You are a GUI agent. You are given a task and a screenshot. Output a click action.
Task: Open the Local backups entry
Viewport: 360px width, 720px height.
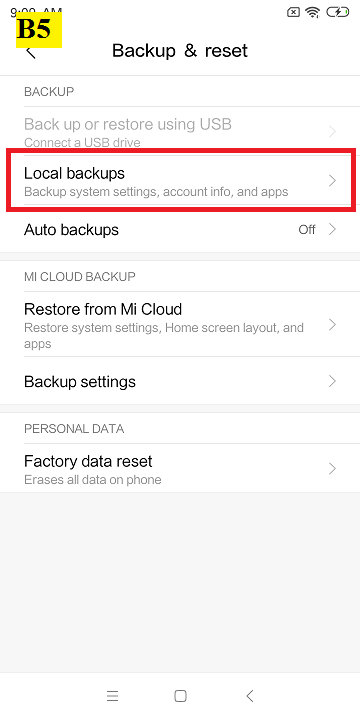(x=180, y=180)
